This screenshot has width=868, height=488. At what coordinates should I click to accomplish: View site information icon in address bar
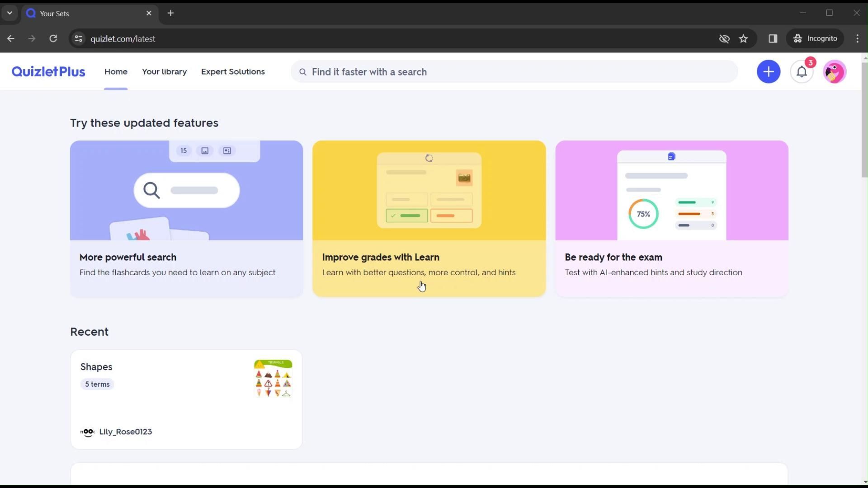tap(79, 39)
